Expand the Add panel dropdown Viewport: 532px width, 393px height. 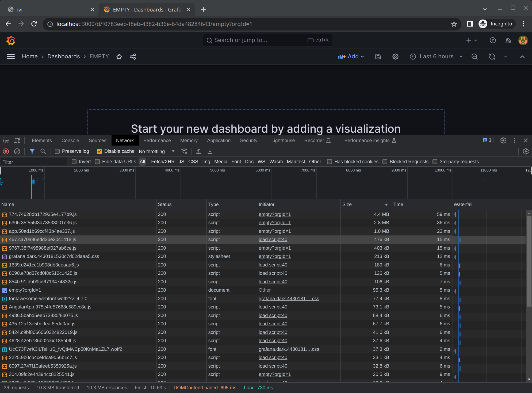(351, 56)
